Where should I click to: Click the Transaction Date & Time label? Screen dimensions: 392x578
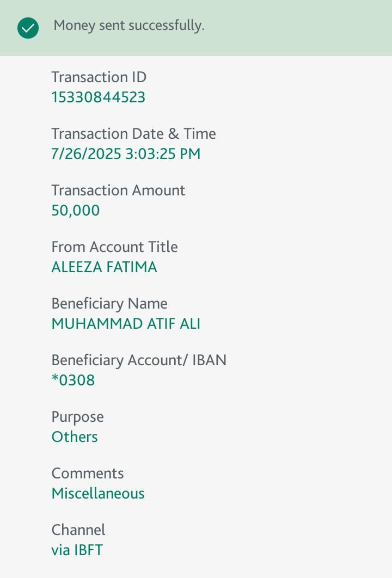pyautogui.click(x=133, y=134)
